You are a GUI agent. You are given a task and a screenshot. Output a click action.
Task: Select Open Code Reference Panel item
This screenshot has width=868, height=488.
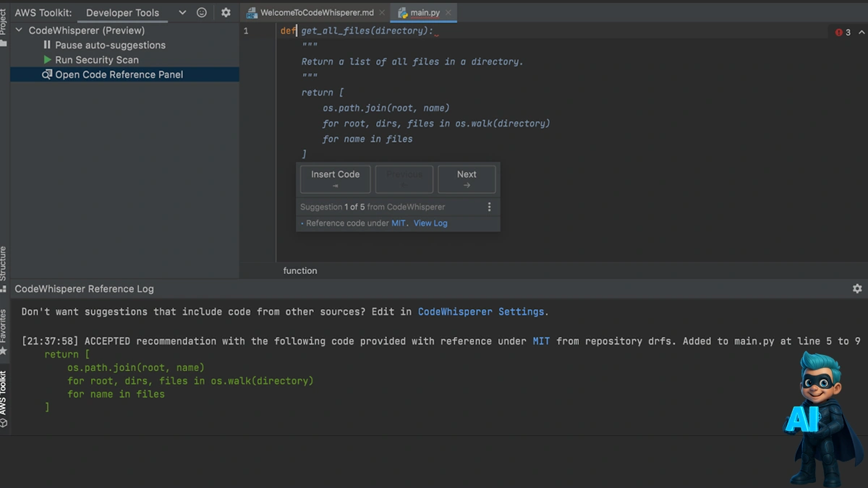119,74
